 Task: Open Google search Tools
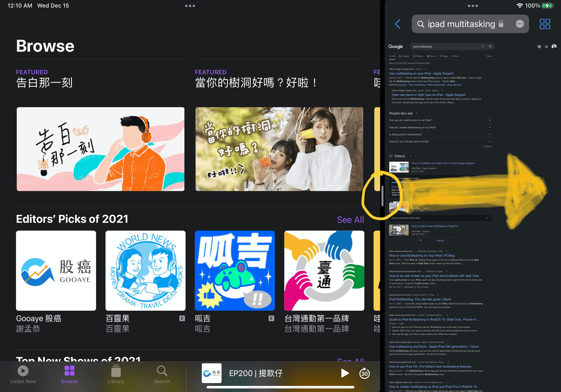(x=489, y=56)
